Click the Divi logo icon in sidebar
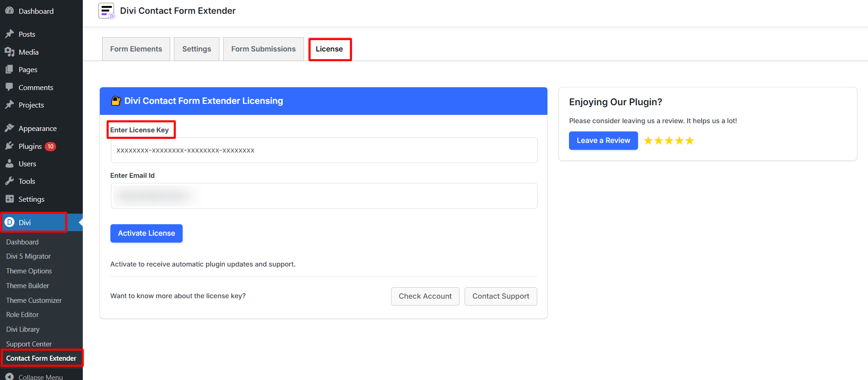Image resolution: width=868 pixels, height=380 pixels. (10, 222)
